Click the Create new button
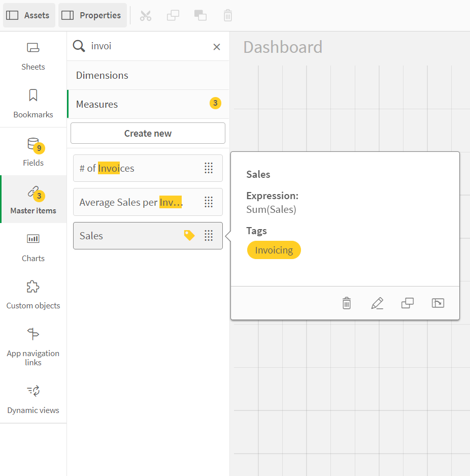Screen dimensions: 470x476 [x=148, y=133]
